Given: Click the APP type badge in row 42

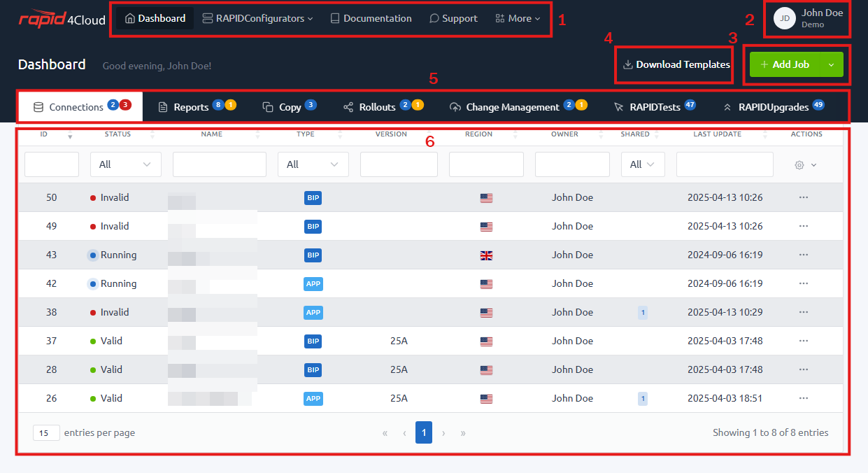Looking at the screenshot, I should click(313, 284).
